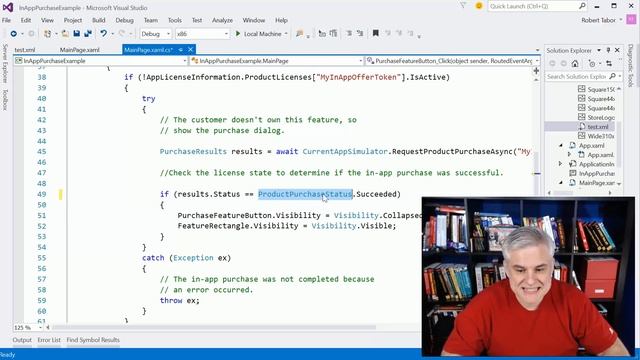The height and width of the screenshot is (360, 640).
Task: Click the split editor plus icon
Action: click(x=536, y=71)
